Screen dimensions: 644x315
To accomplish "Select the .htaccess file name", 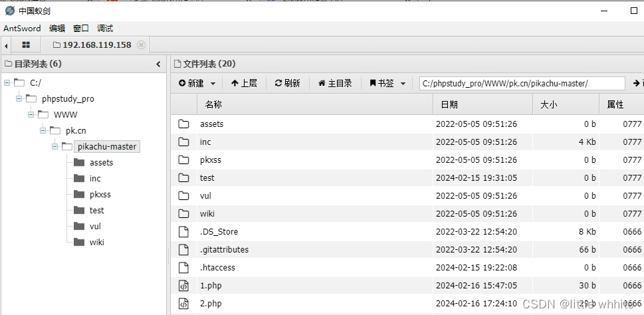I will click(x=218, y=268).
